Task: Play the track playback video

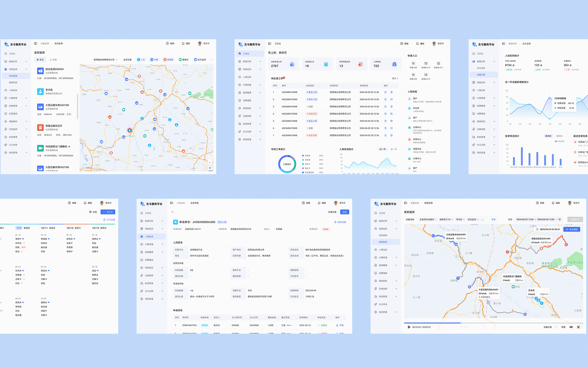Action: (409, 327)
